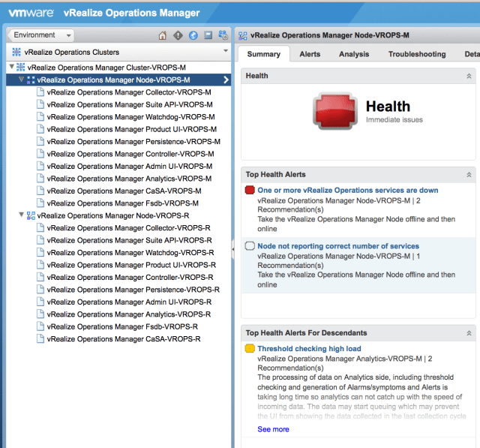Collapse the Cluster-VROPS-M tree node
This screenshot has height=448, width=480.
(10, 68)
